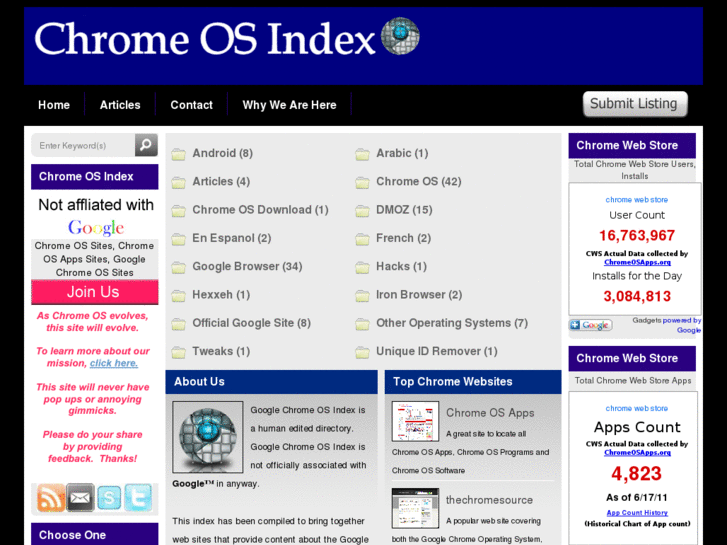Open the Contact menu item
Viewport: 727px width, 545px height.
point(191,105)
